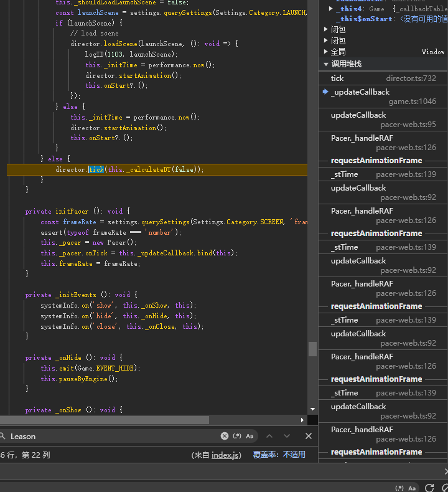Image resolution: width=448 pixels, height=492 pixels.
Task: Click the scroll-right arrow under the code
Action: [303, 420]
